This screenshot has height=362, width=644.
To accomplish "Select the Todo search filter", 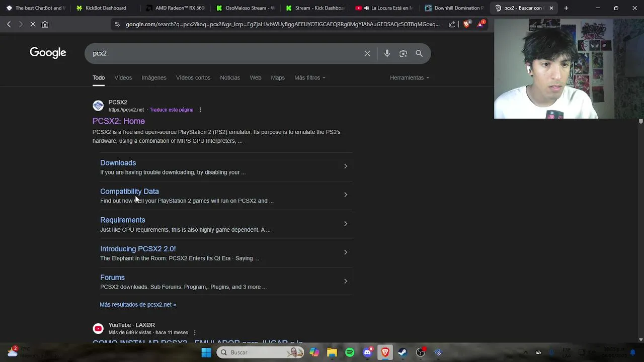I will tap(99, 77).
